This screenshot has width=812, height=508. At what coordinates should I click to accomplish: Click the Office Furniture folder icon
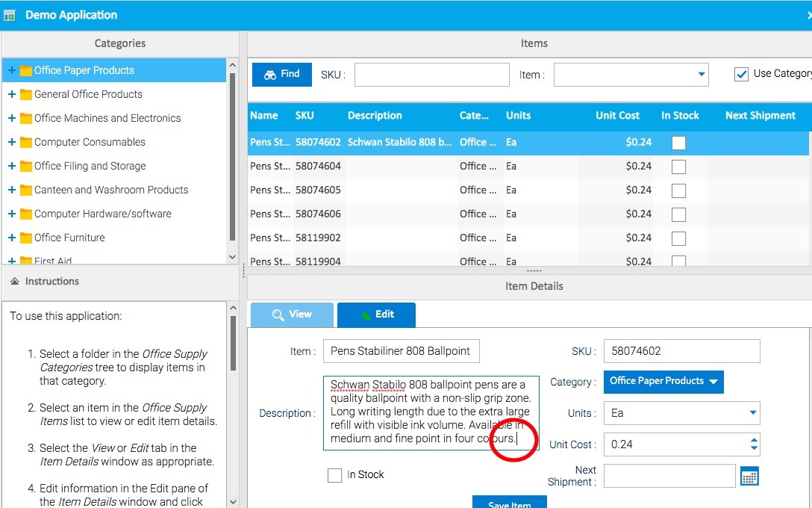pyautogui.click(x=26, y=238)
